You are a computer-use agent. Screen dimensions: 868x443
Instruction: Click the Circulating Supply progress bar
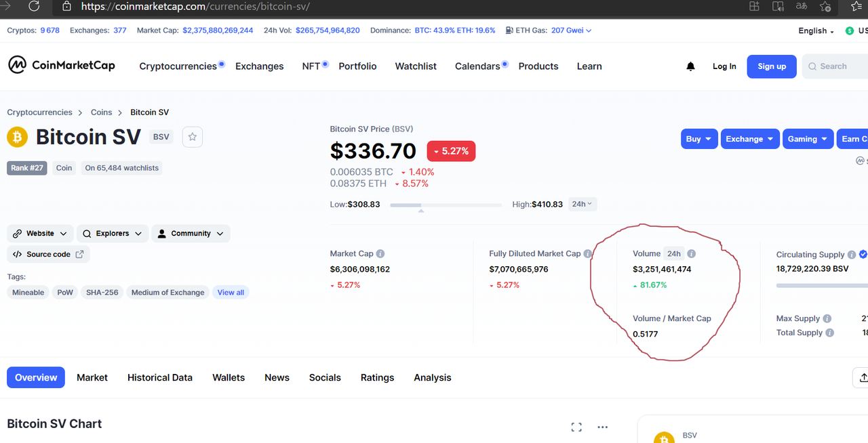pos(822,285)
